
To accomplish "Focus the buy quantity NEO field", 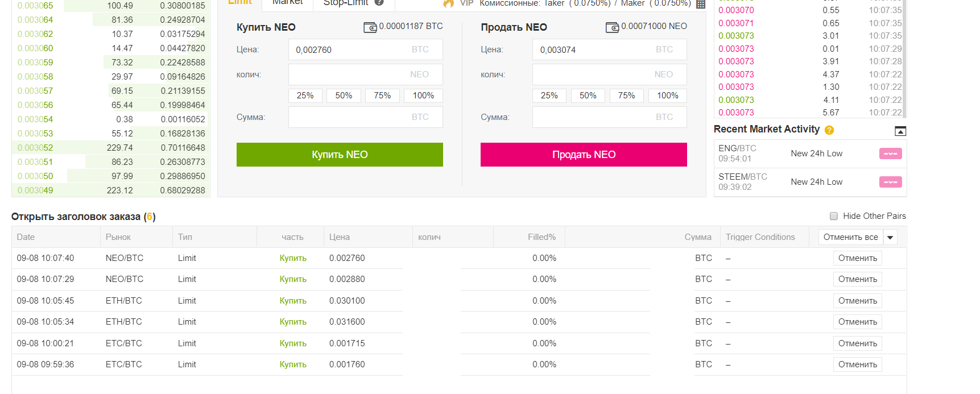I will pyautogui.click(x=366, y=74).
